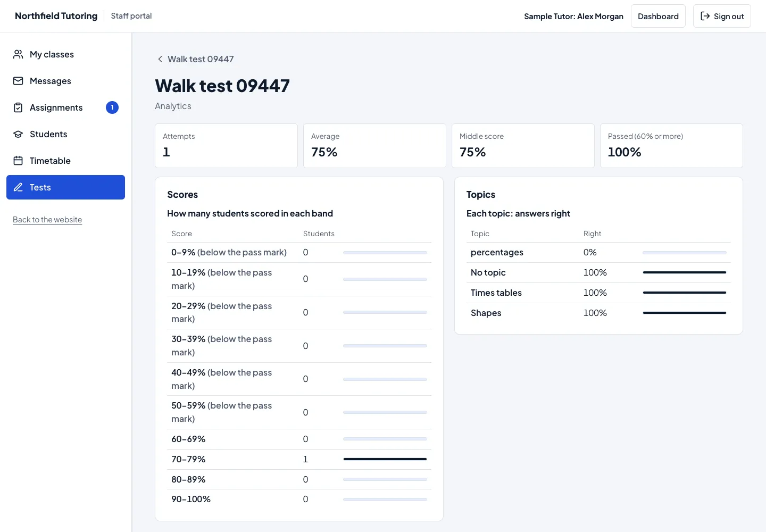The width and height of the screenshot is (766, 532).
Task: Click the "Times tables" topic name
Action: tap(496, 293)
